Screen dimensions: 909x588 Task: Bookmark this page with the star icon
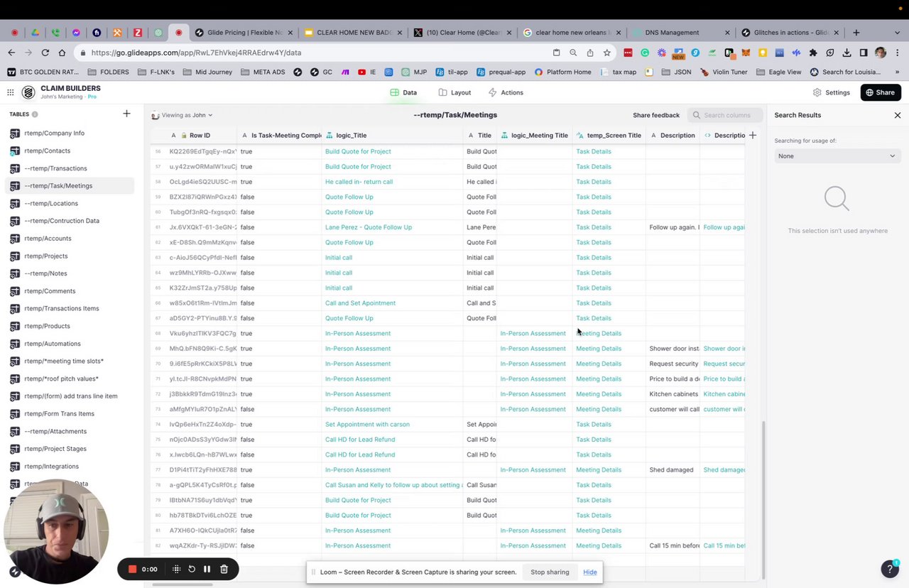click(x=606, y=53)
